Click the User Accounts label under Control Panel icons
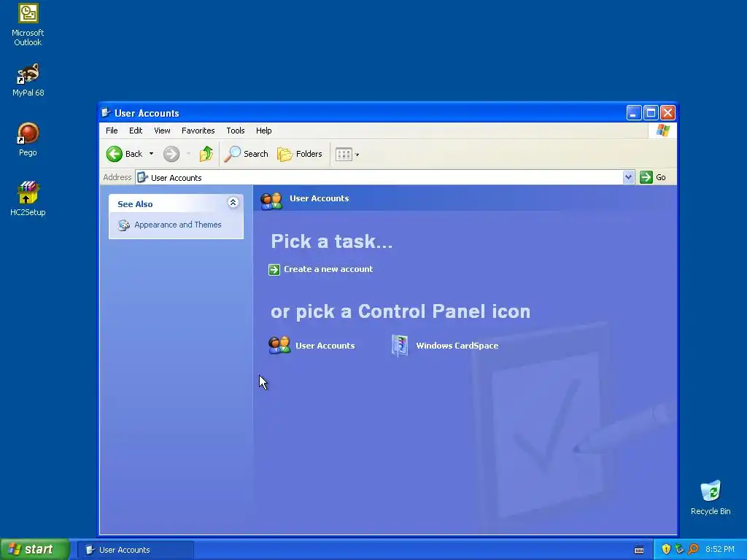The image size is (747, 560). [x=325, y=346]
